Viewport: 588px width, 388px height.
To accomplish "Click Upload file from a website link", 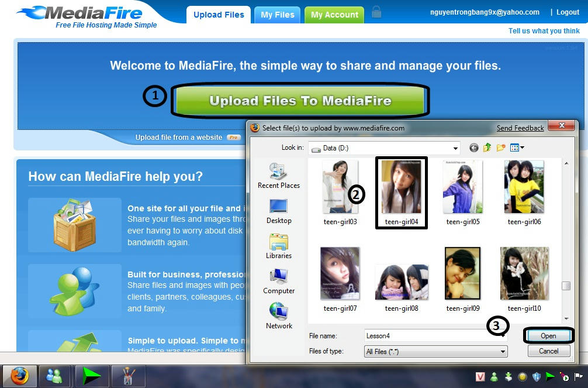I will click(x=179, y=138).
